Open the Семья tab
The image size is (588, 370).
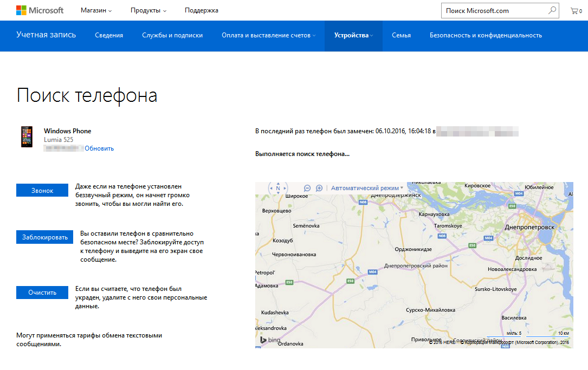click(x=401, y=35)
